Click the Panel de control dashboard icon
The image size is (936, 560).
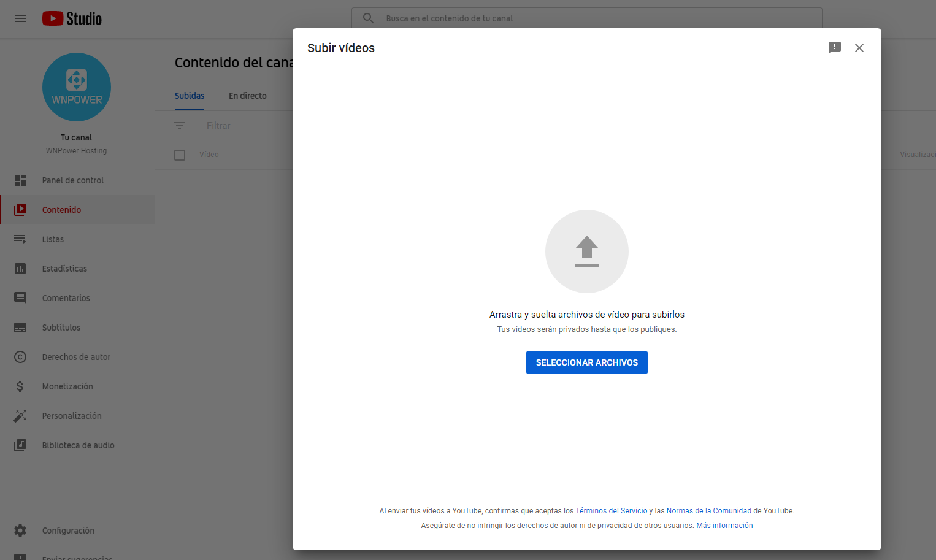(20, 180)
